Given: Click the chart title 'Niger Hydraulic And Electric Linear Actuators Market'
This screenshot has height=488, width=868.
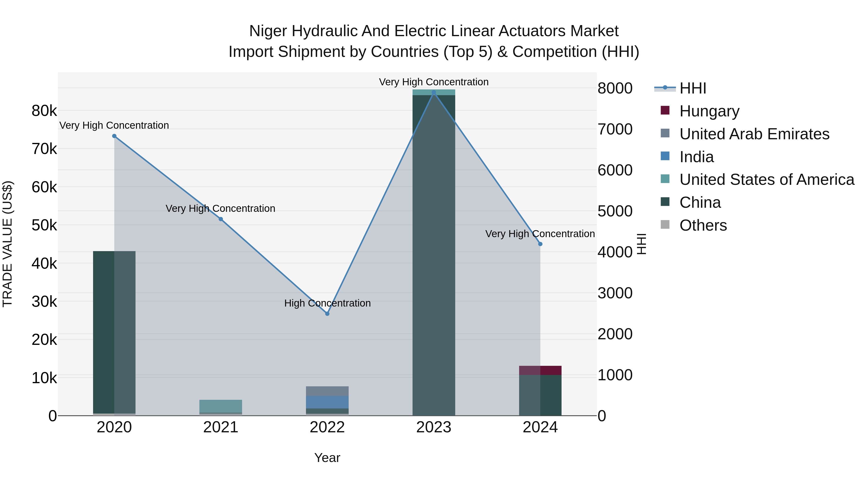Looking at the screenshot, I should coord(434,31).
